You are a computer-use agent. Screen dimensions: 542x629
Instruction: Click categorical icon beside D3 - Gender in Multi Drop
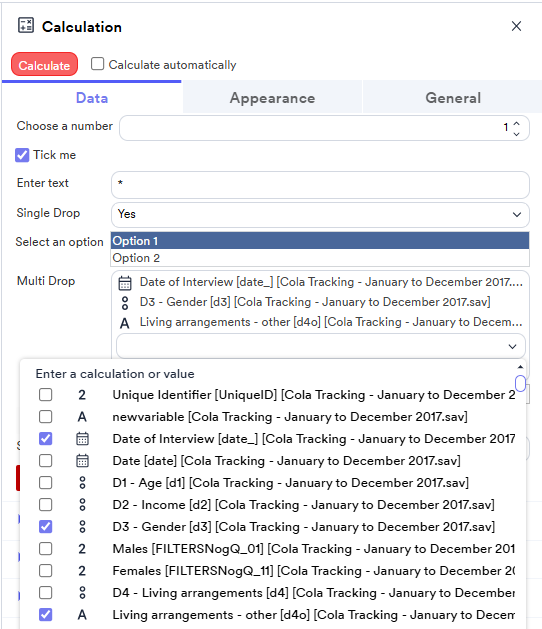[125, 303]
